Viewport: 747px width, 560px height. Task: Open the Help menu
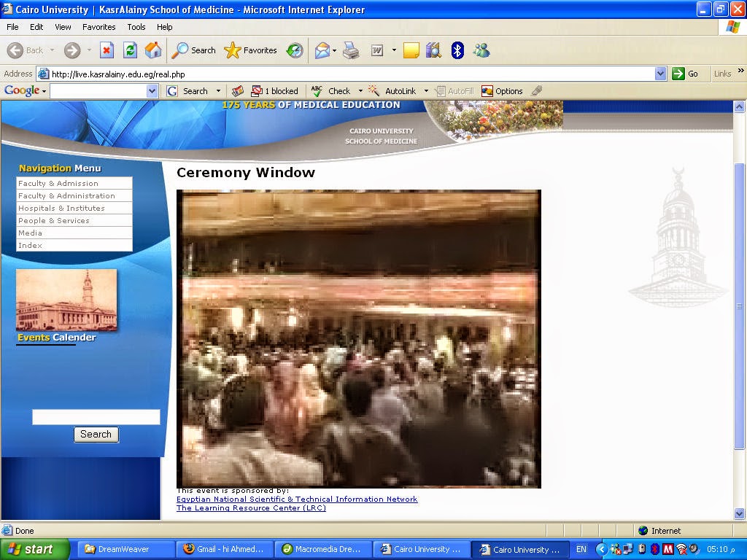164,27
